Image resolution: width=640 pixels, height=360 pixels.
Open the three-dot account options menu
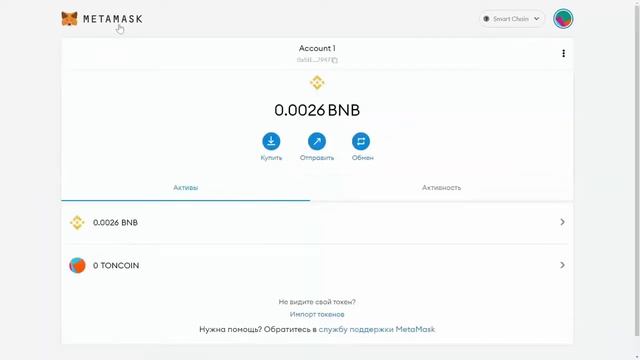(x=564, y=53)
